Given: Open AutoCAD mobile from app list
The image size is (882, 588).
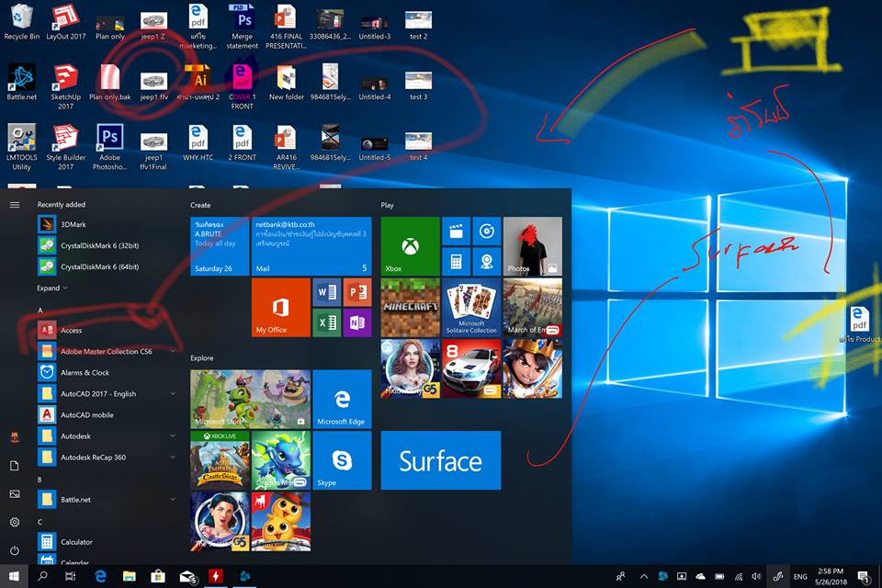Looking at the screenshot, I should point(107,414).
